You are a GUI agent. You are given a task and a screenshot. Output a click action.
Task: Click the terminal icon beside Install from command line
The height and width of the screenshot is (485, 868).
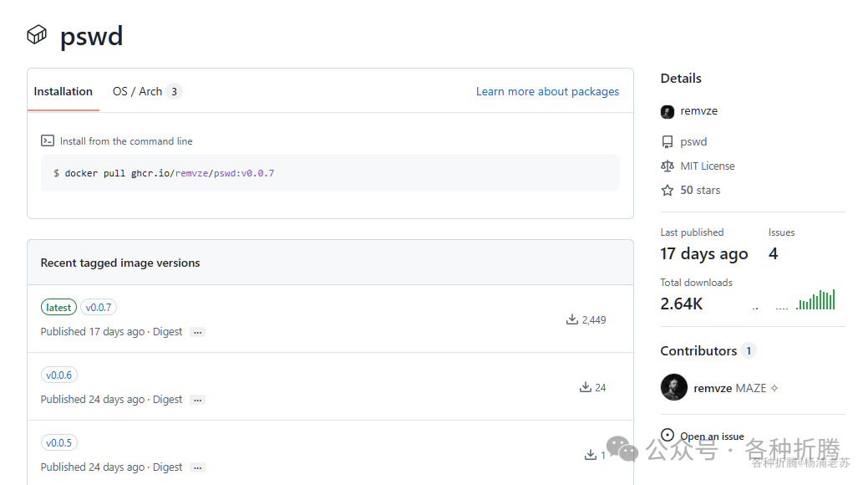coord(48,140)
